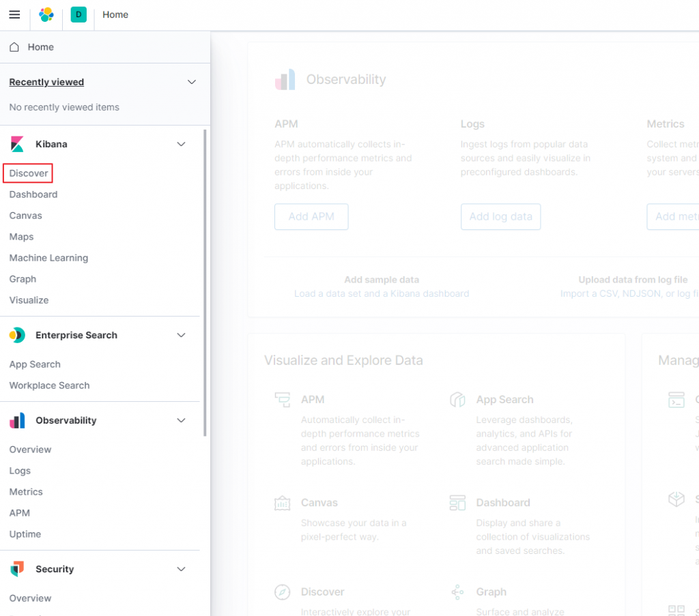Click the Add log data button
This screenshot has height=616, width=699.
coord(500,216)
